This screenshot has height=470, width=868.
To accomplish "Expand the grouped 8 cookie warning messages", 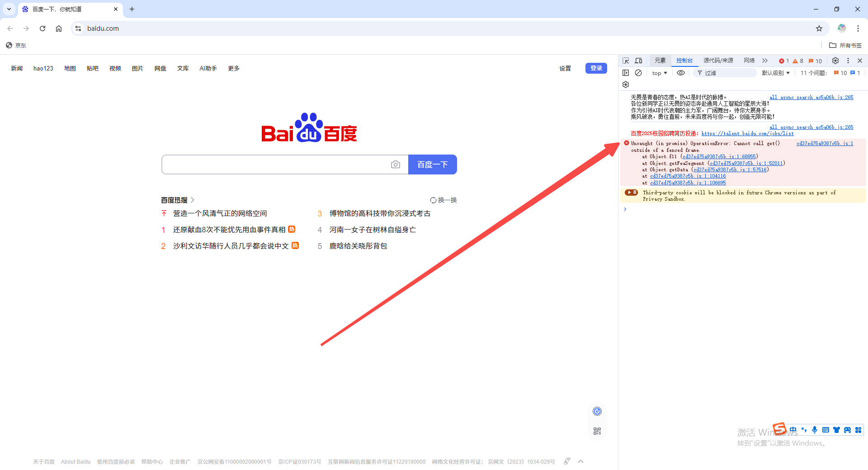I will tap(631, 193).
